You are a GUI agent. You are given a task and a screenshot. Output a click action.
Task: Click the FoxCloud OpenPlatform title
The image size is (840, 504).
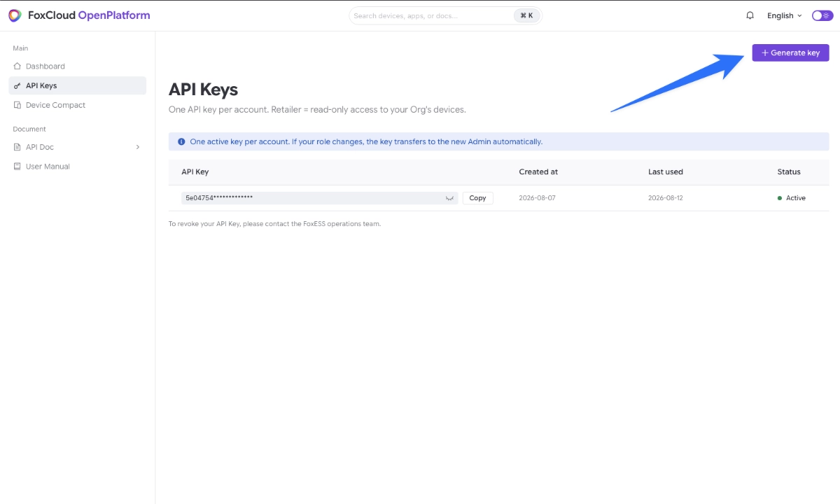[89, 15]
